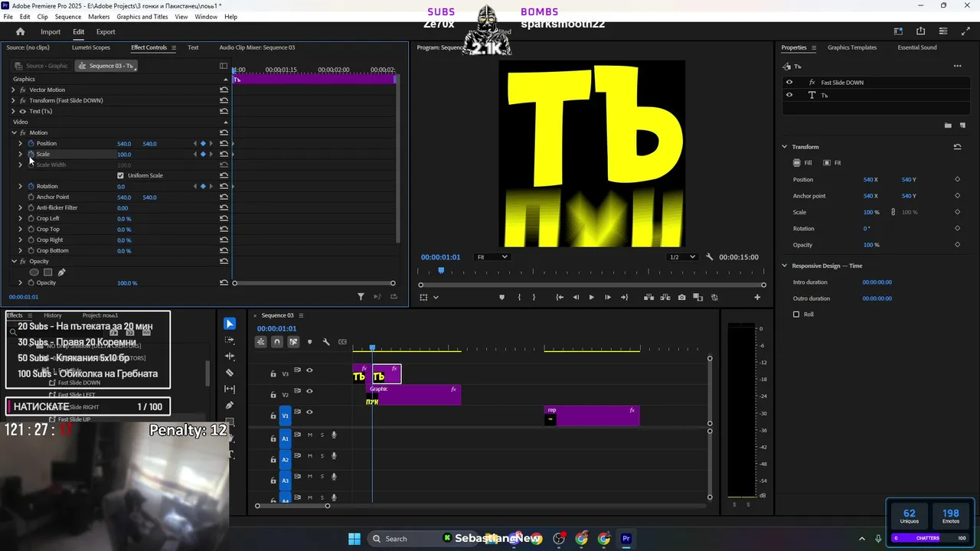980x551 pixels.
Task: Click the Home icon in the workspace bar
Action: 21,31
